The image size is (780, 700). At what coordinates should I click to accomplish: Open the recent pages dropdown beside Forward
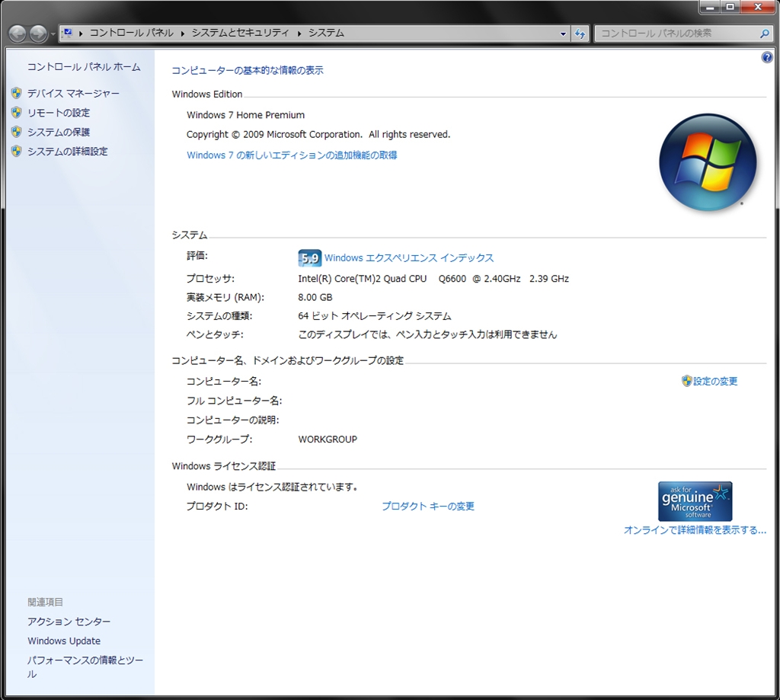(53, 34)
